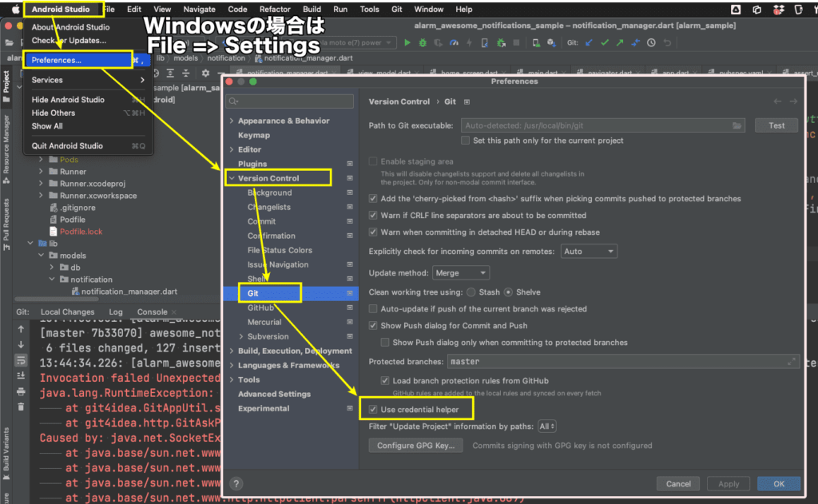Click the Git commit checkmark icon

pos(605,43)
